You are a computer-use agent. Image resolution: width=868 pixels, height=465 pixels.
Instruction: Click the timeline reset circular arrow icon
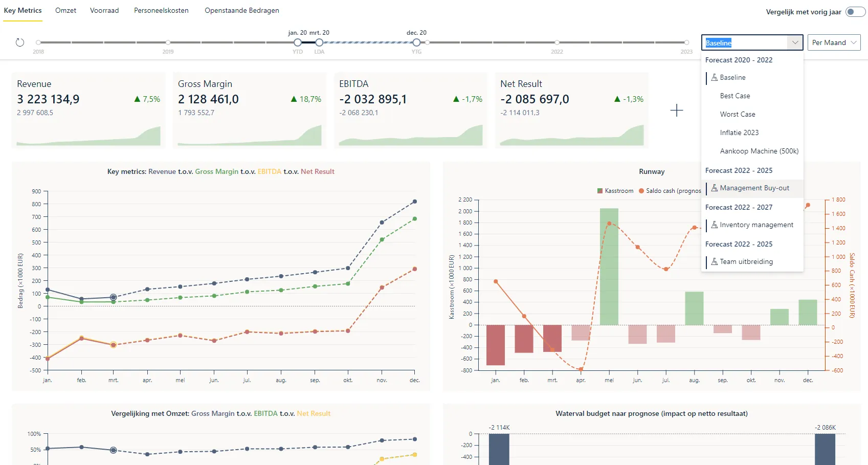point(20,42)
